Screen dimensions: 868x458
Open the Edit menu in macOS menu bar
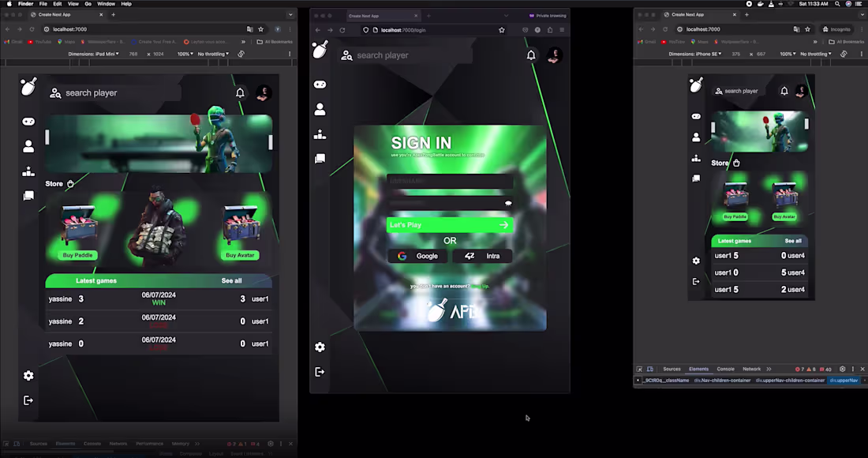(x=57, y=4)
